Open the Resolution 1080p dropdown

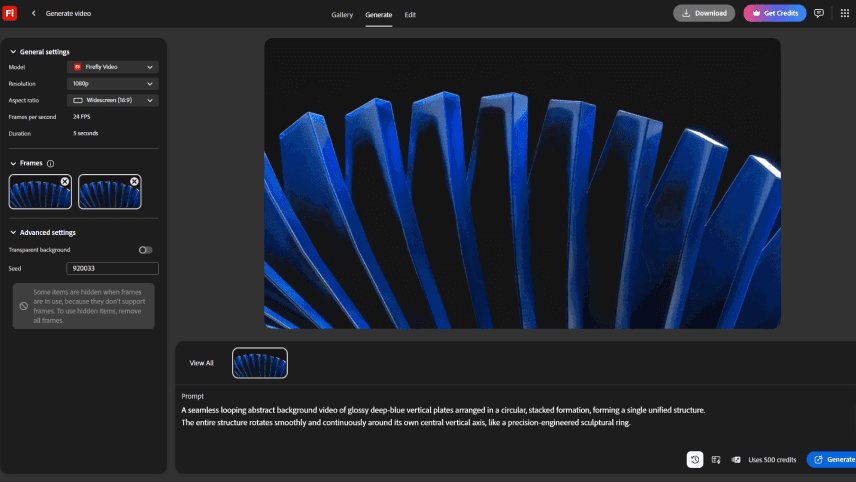point(112,84)
